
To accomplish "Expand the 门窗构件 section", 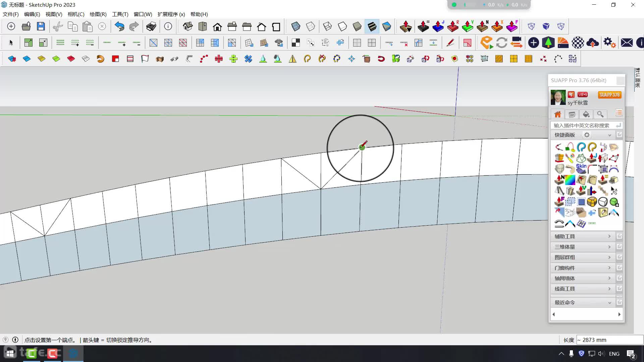I will pos(583,268).
